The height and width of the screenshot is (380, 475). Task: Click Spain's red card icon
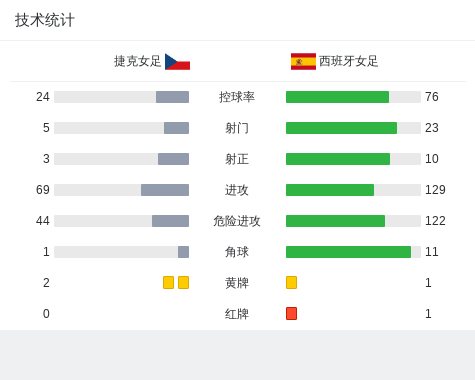click(291, 314)
